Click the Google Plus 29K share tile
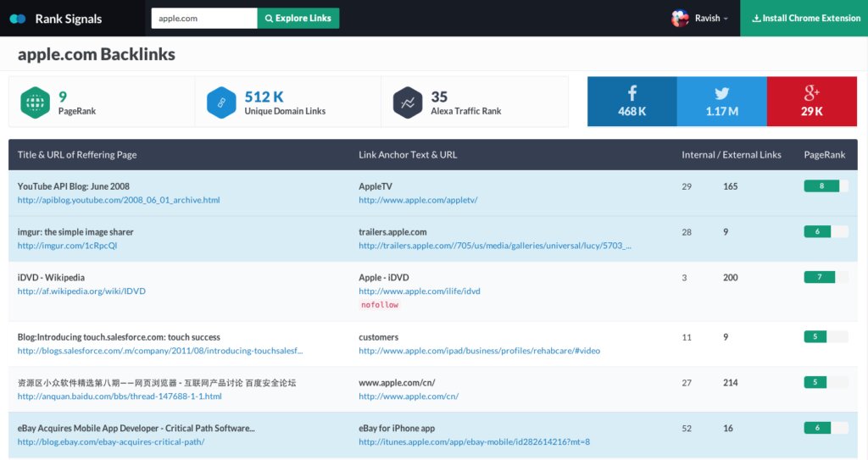Screen dimensions: 868x460 (811, 102)
